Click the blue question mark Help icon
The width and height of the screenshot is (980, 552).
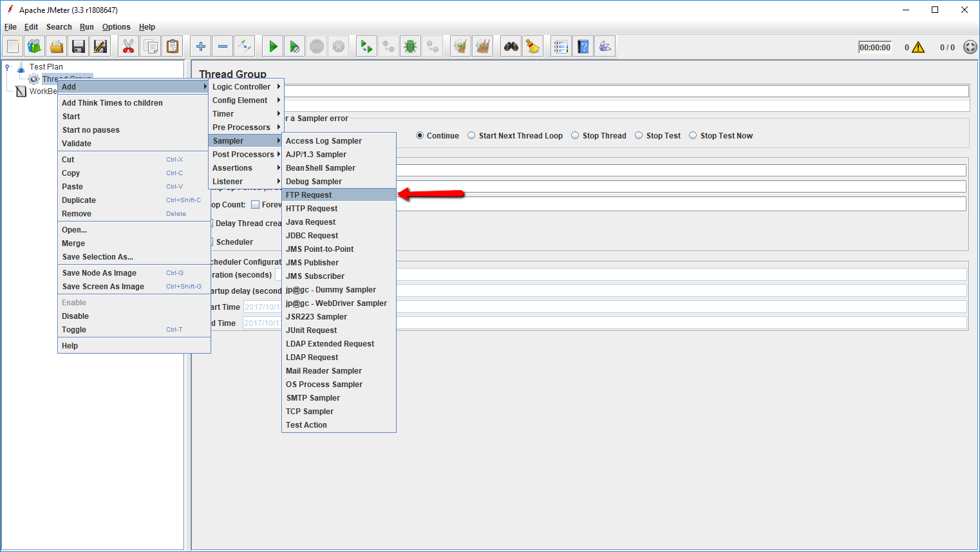(x=583, y=46)
